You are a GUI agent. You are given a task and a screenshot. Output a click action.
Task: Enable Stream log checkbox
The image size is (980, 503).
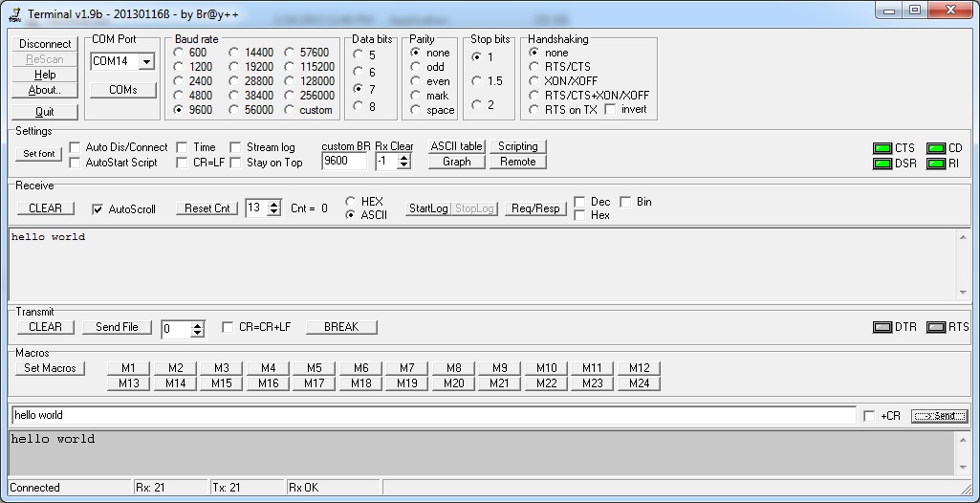pos(235,147)
